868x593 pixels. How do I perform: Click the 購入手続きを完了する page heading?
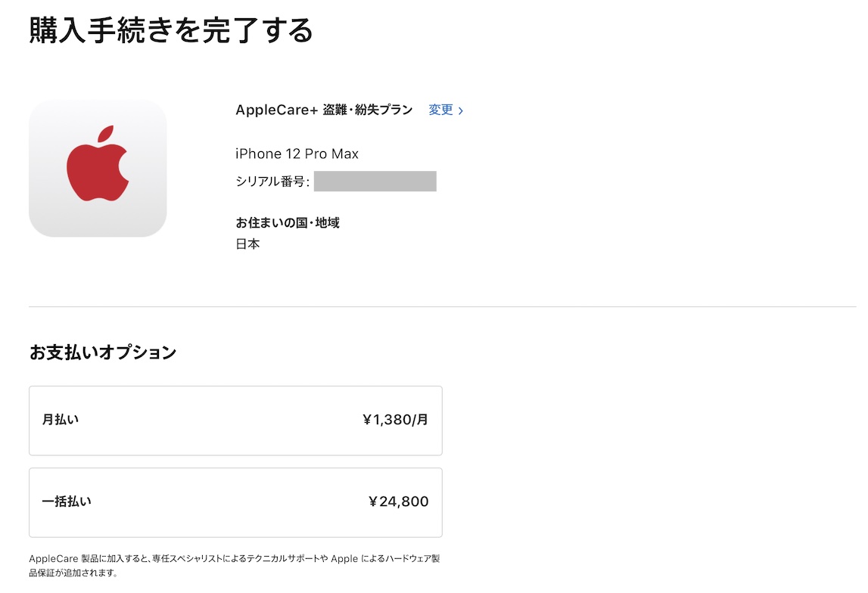(171, 30)
